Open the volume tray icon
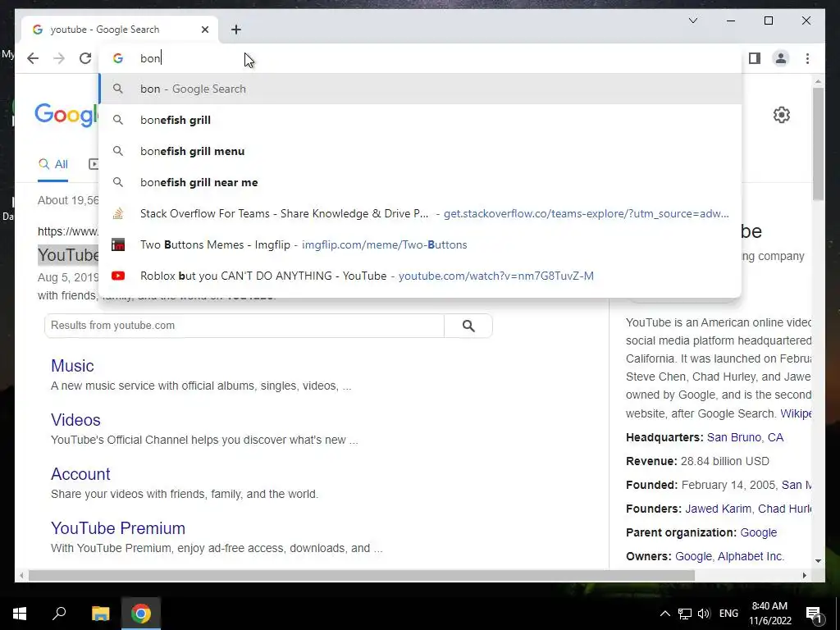Image resolution: width=840 pixels, height=630 pixels. [704, 614]
